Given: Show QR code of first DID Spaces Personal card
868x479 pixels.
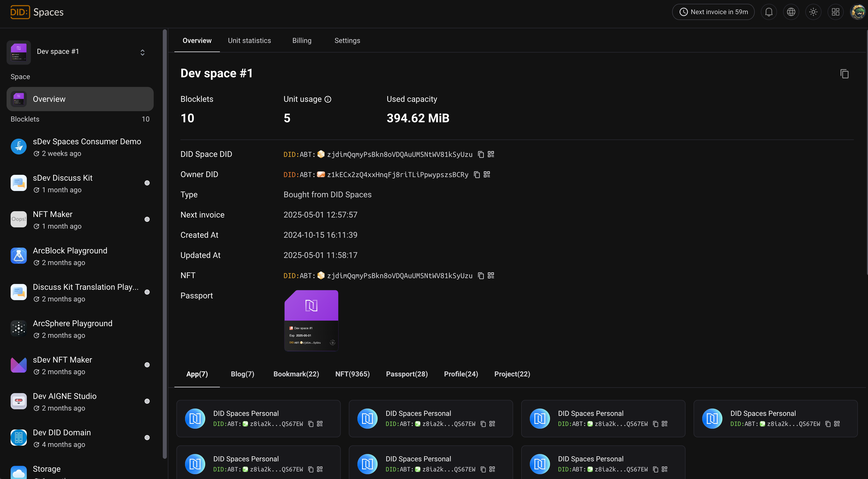Looking at the screenshot, I should click(x=320, y=424).
